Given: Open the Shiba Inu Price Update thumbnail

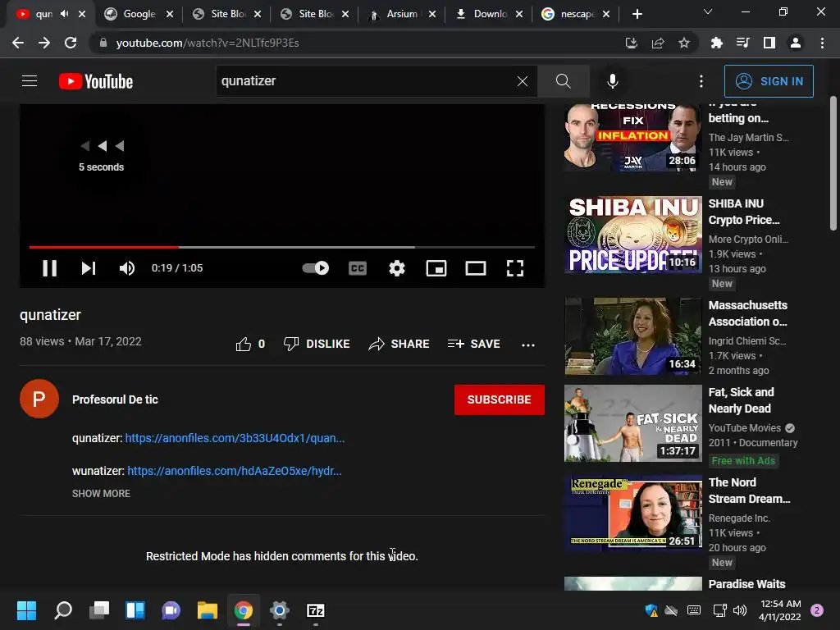Looking at the screenshot, I should [632, 235].
